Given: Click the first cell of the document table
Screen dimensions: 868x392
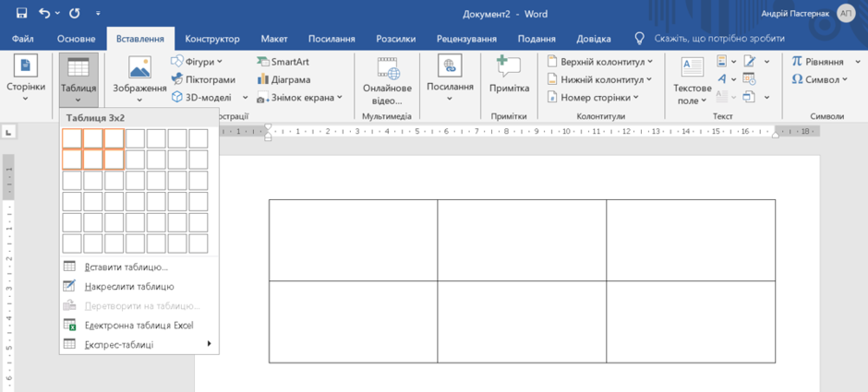Looking at the screenshot, I should (x=353, y=240).
